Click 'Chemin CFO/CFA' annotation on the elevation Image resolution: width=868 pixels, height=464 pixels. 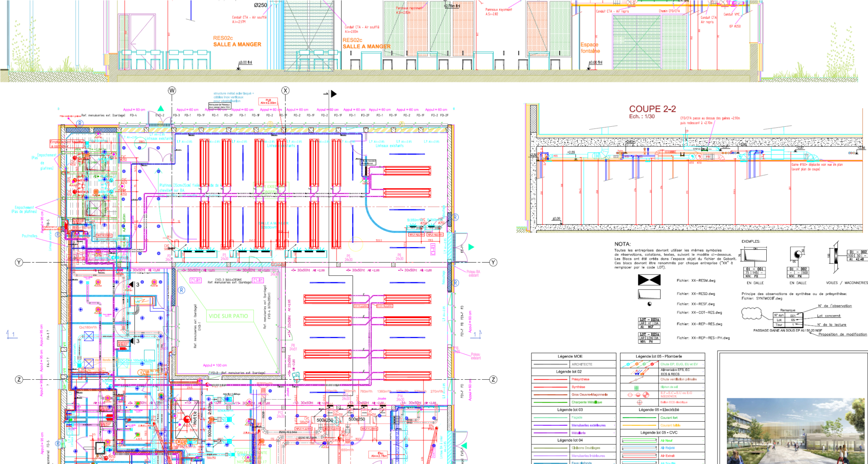(x=669, y=11)
